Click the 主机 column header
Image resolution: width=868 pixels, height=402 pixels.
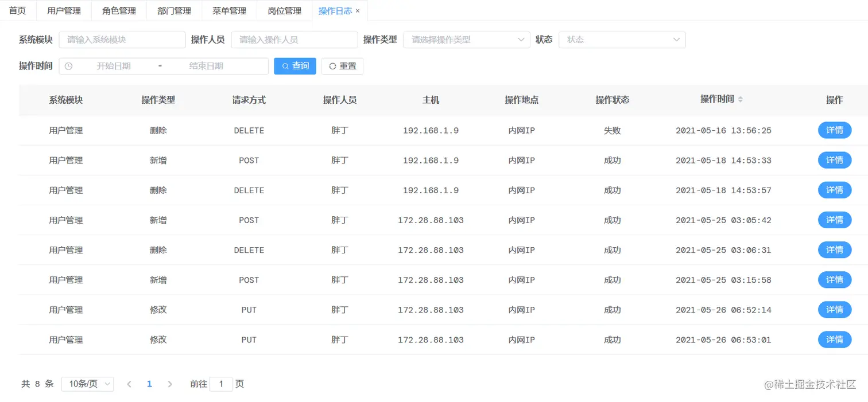click(x=431, y=100)
